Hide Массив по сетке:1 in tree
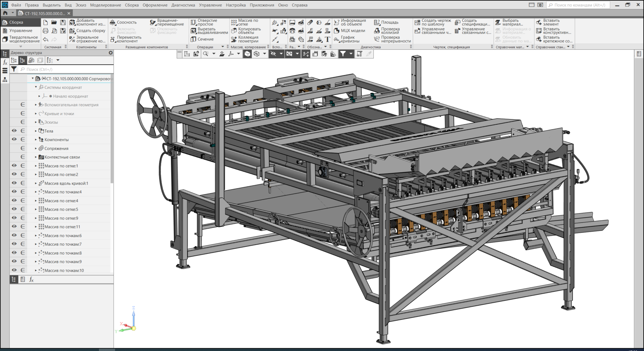 (14, 166)
